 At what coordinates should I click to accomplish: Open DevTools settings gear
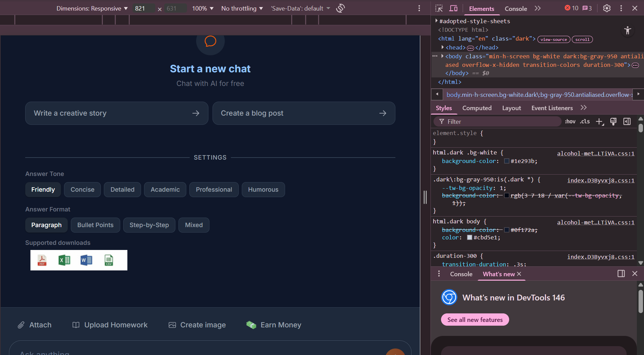(x=607, y=8)
